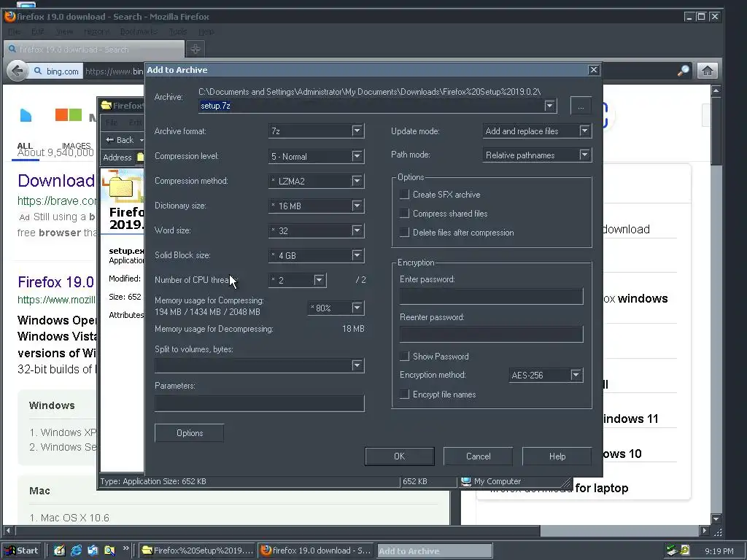Expand the archive name setup.7z dropdown arrow
747x560 pixels.
[550, 106]
